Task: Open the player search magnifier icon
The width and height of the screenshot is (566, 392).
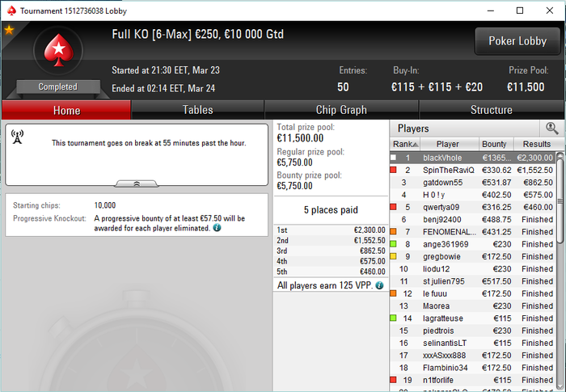Action: (551, 129)
